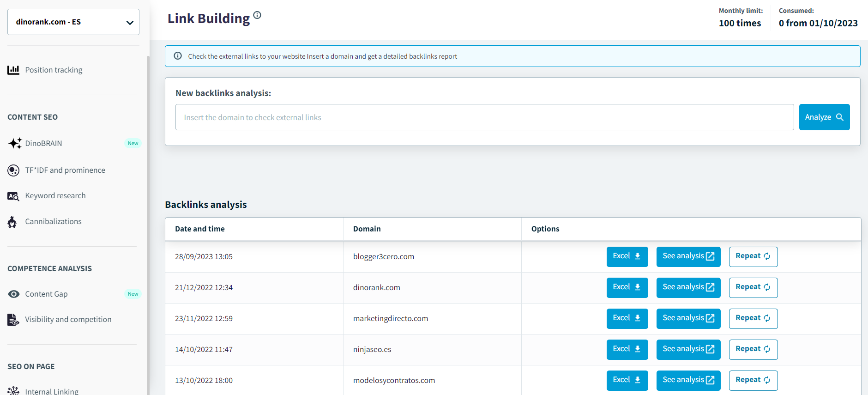Click the DinoBRAIN sparkle icon
This screenshot has width=868, height=395.
pyautogui.click(x=14, y=143)
